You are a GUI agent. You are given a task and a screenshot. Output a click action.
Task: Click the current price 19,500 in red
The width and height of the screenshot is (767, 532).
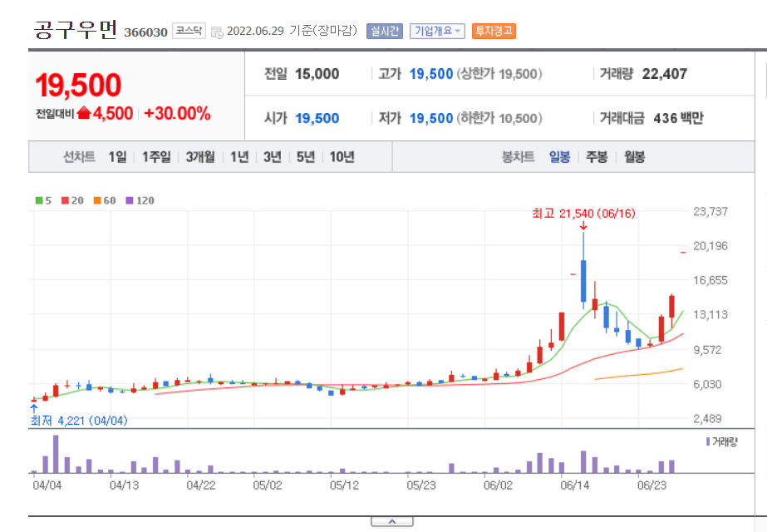click(78, 85)
